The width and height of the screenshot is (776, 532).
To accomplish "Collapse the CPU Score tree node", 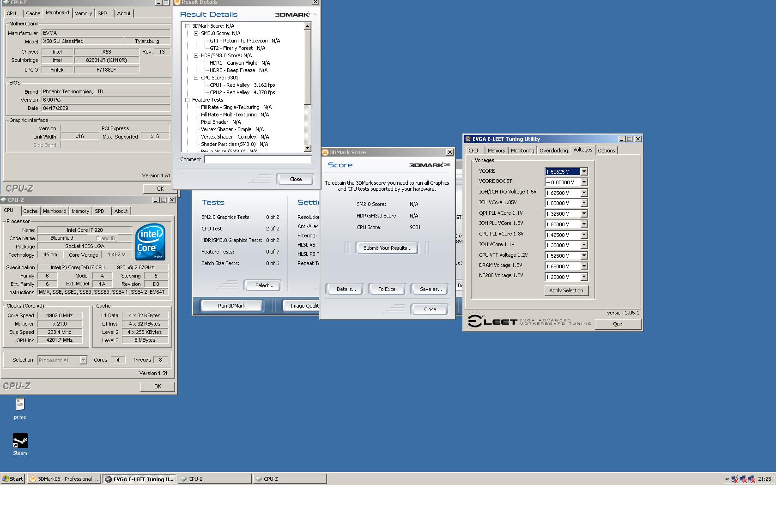I will (196, 78).
